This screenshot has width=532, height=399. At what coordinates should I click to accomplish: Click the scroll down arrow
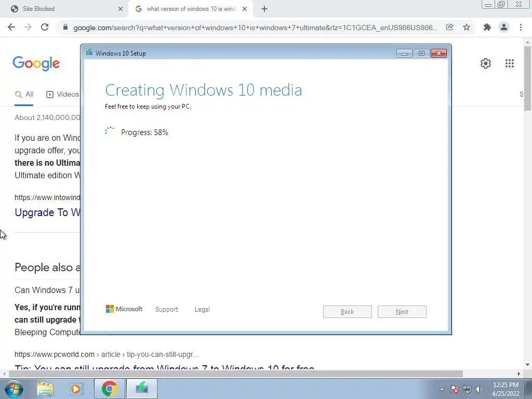click(x=528, y=365)
